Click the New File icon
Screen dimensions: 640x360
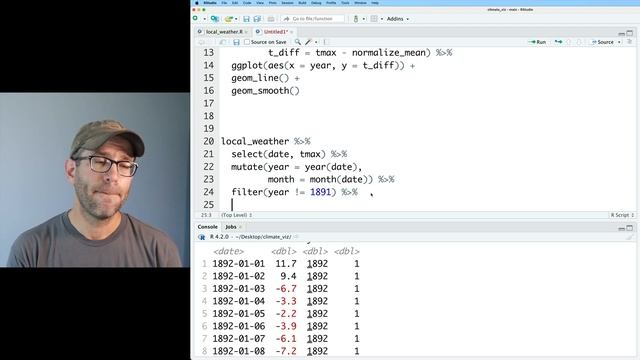[196, 18]
